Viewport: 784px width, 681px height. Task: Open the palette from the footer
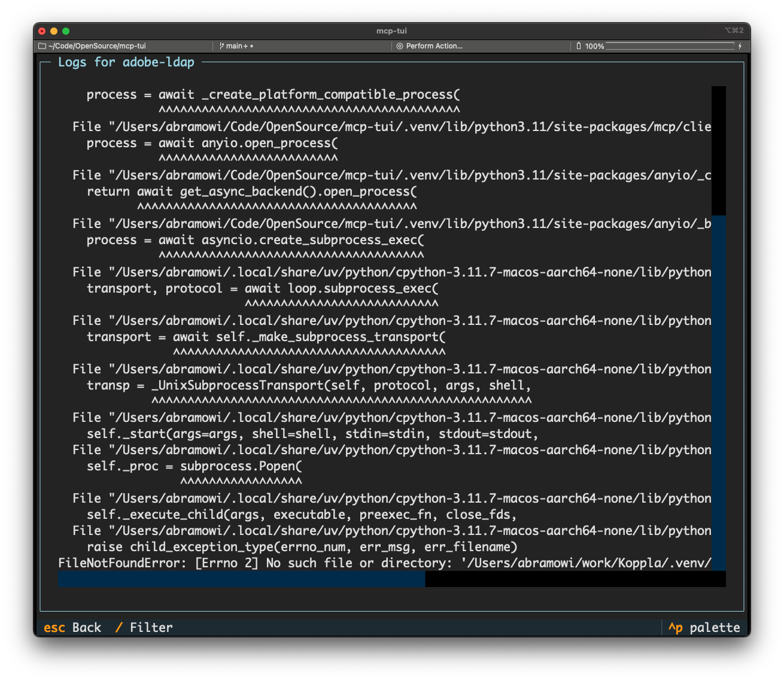point(716,628)
